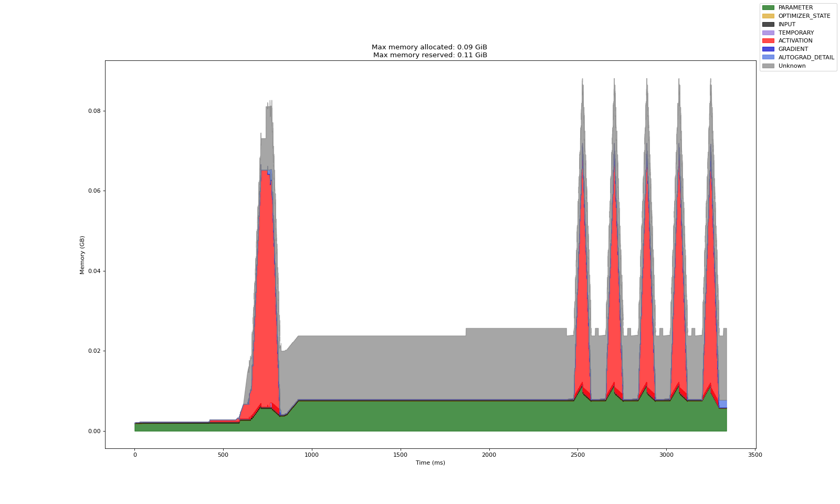Select the TEMPORARY legend label
840x504 pixels.
(796, 33)
